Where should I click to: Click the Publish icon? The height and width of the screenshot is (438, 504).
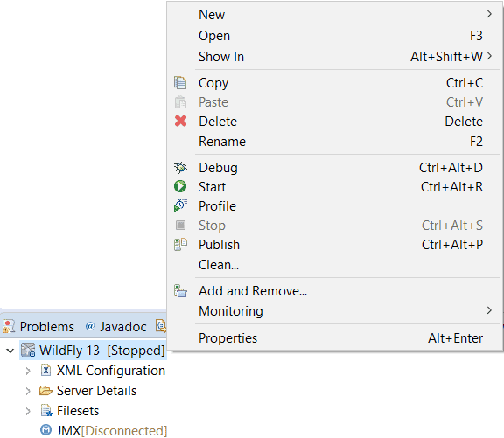pos(180,245)
